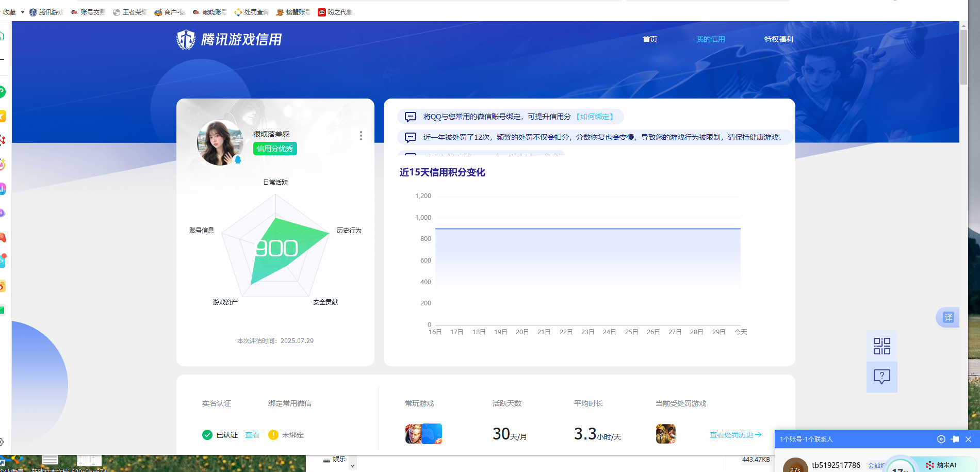Open the 账号交易 bookmark
Screen dimensions: 980x472
coord(88,12)
